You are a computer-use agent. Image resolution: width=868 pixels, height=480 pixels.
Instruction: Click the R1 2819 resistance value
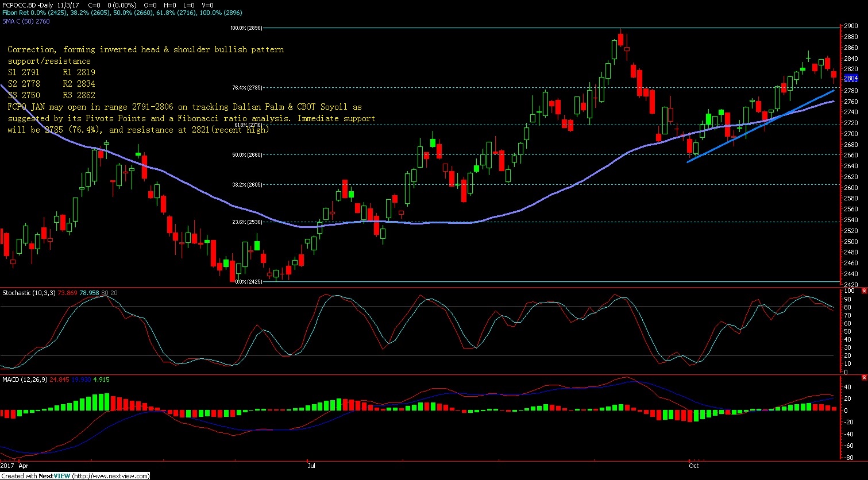79,72
